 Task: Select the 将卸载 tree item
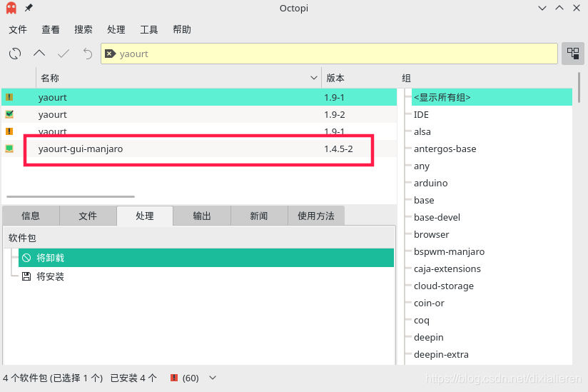[x=206, y=258]
